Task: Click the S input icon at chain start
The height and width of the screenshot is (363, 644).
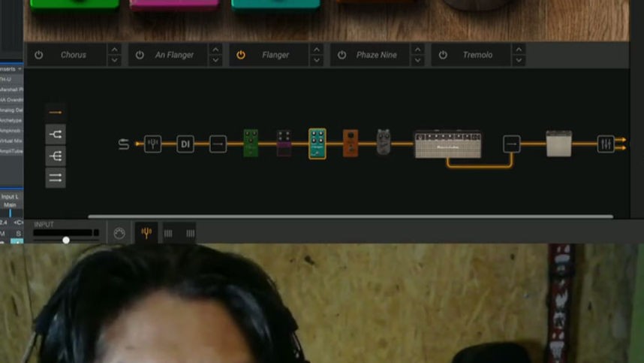Action: pos(124,144)
